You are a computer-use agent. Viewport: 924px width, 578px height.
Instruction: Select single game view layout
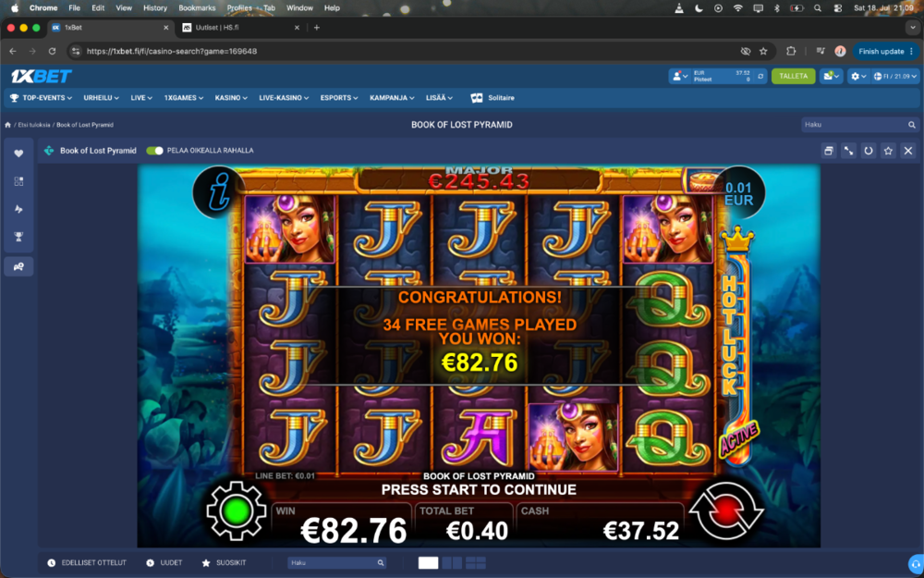click(x=429, y=562)
